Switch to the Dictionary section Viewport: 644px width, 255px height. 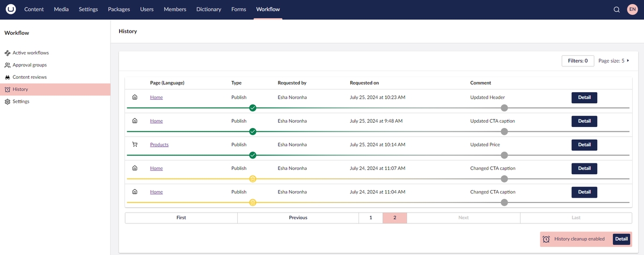pos(208,10)
